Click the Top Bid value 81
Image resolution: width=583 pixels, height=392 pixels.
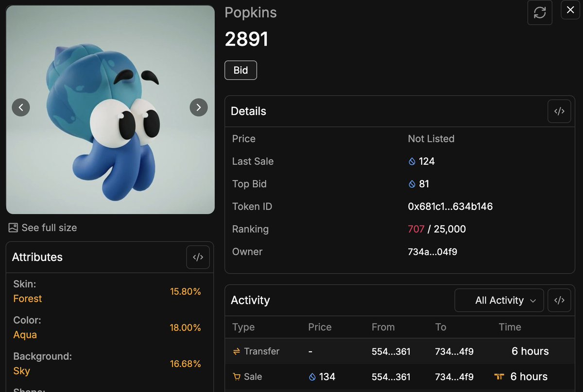pos(424,184)
